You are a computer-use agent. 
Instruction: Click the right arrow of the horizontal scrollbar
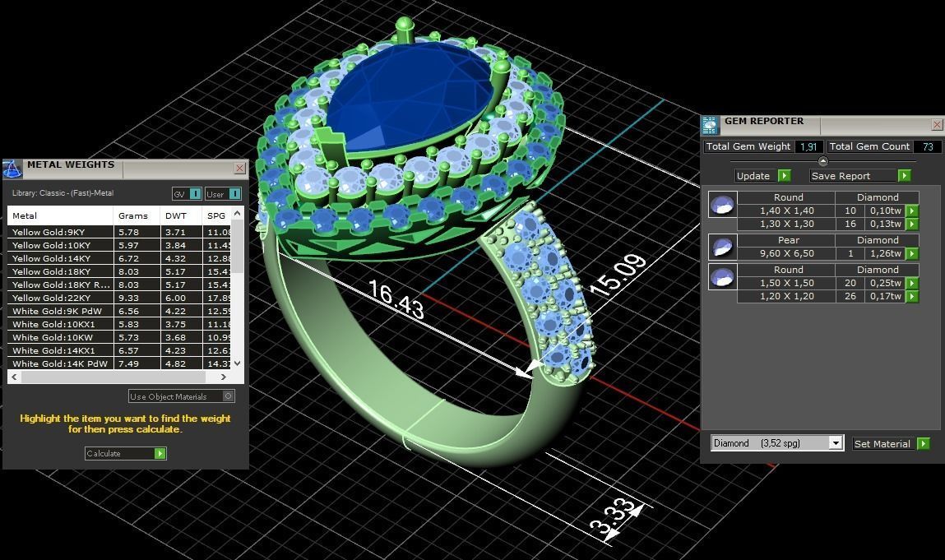224,377
